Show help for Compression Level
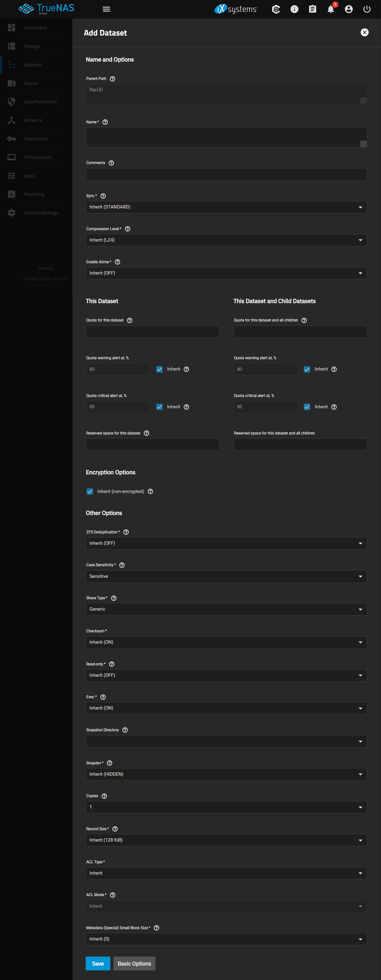 [x=128, y=229]
